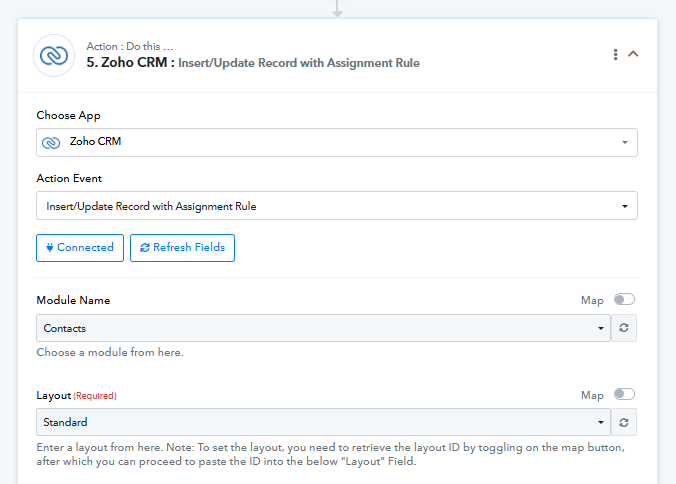Refresh the Layout options icon
The height and width of the screenshot is (484, 676).
point(624,422)
